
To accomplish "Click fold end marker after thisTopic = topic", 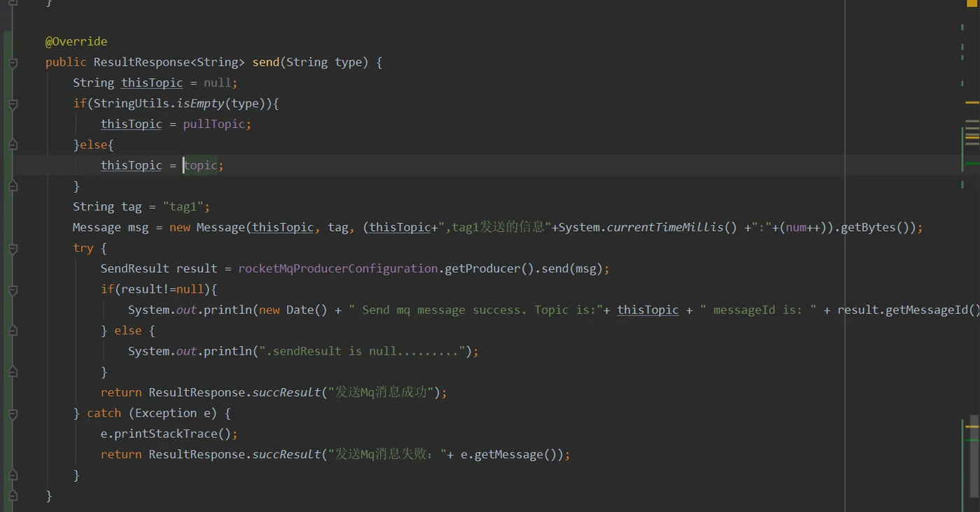I will pos(13,186).
